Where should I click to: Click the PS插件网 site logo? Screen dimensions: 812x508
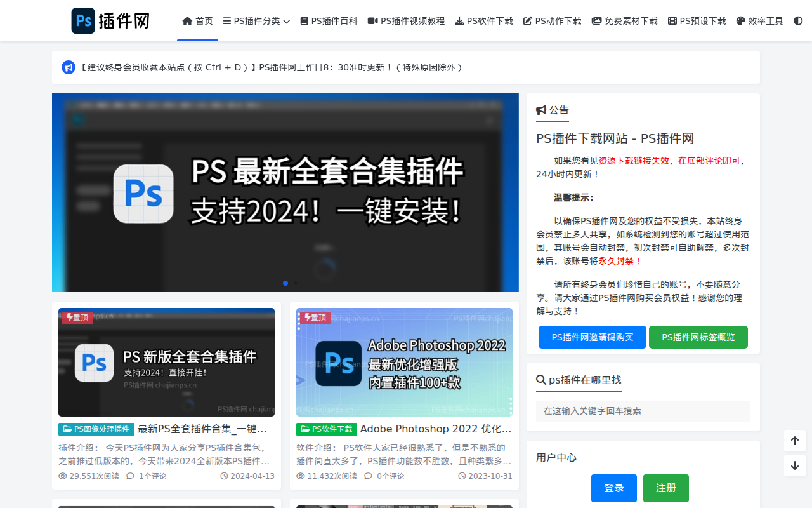[x=111, y=21]
